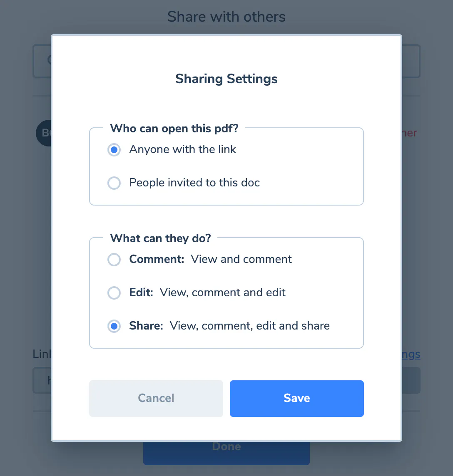Click the partially hidden link input field
Viewport: 453px width, 476px height.
[x=42, y=380]
